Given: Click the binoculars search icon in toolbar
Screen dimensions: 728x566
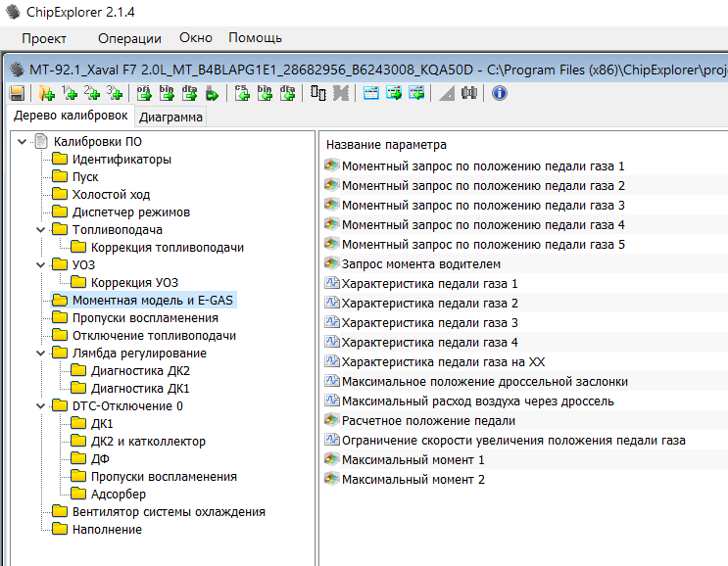Looking at the screenshot, I should click(469, 93).
